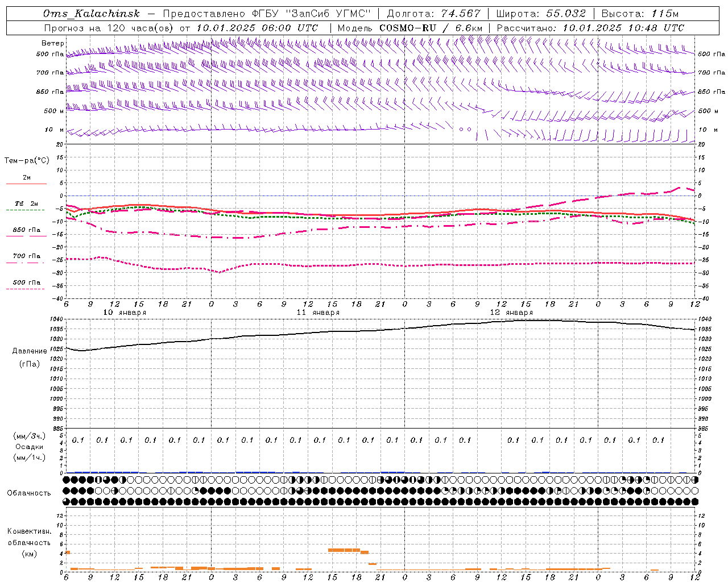Click the 'Осадки' precipitation label

(x=30, y=446)
